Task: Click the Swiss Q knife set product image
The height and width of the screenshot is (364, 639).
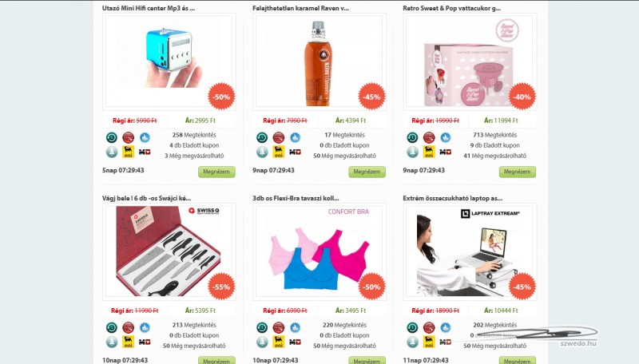Action: click(169, 251)
